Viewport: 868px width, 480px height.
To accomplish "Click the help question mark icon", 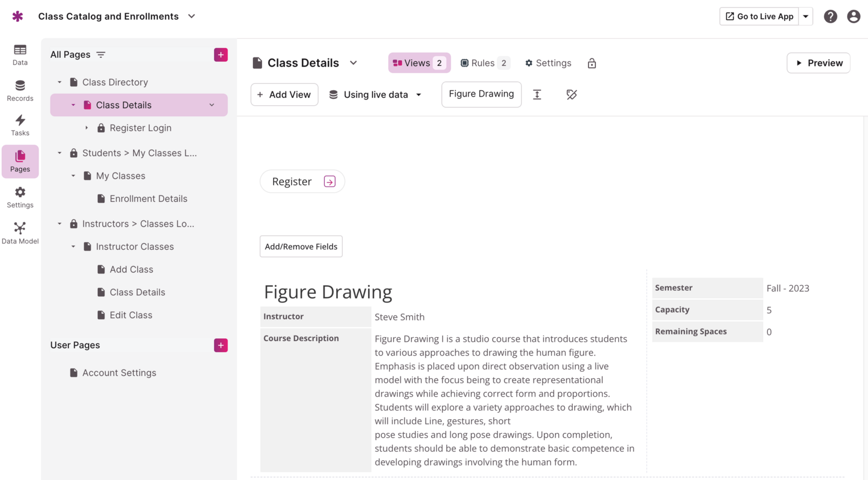I will [x=830, y=17].
